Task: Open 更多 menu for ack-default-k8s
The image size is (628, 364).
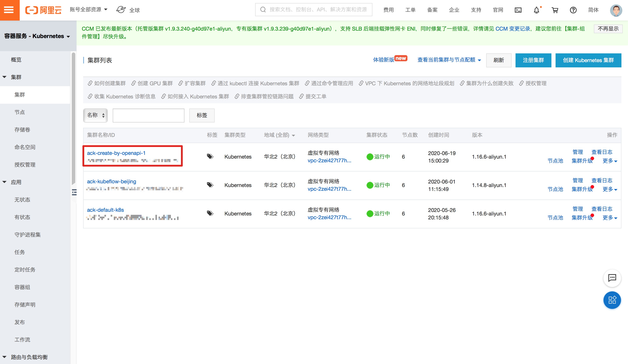Action: click(610, 217)
